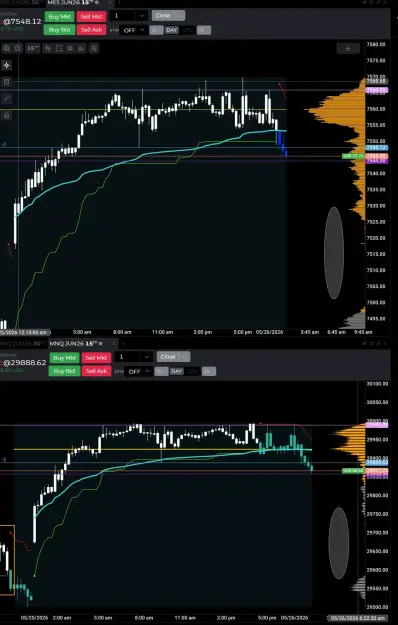Screen dimensions: 398x625
Task: Open the MES chart bar style icon
Action: (x=48, y=48)
